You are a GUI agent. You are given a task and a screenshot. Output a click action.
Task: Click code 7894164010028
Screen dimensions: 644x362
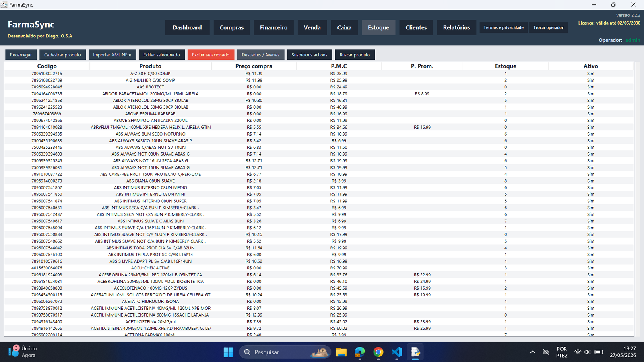pos(47,127)
